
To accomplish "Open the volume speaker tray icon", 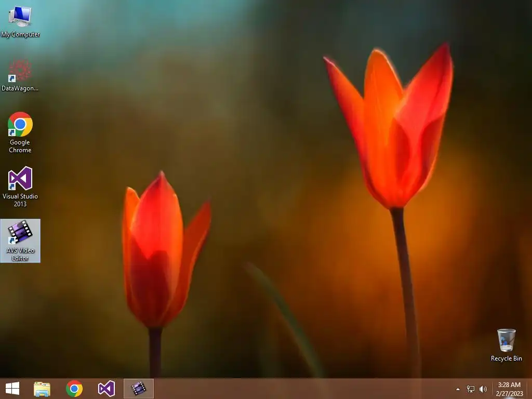I will [x=483, y=389].
